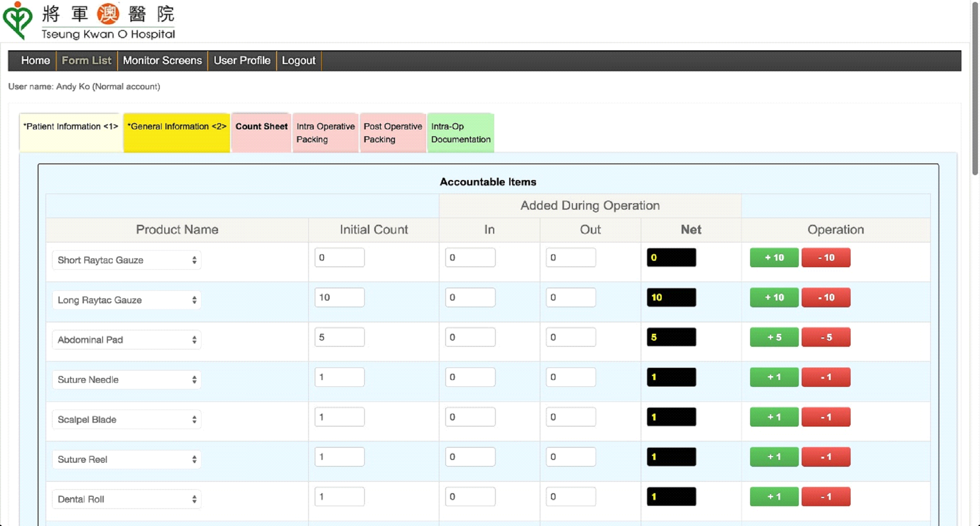
Task: Open the Intra-Op Documentation tab
Action: coord(461,133)
